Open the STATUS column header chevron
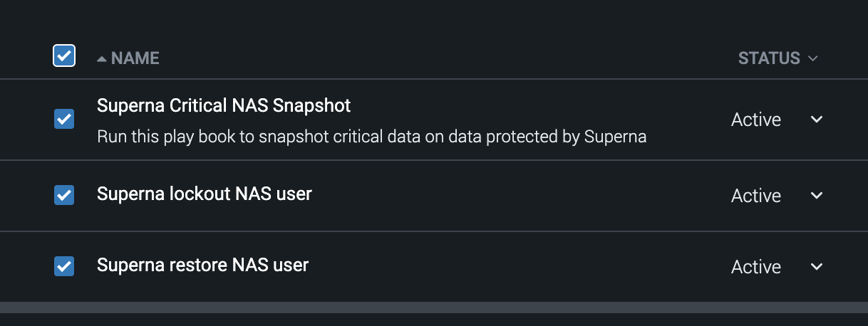 [x=813, y=58]
